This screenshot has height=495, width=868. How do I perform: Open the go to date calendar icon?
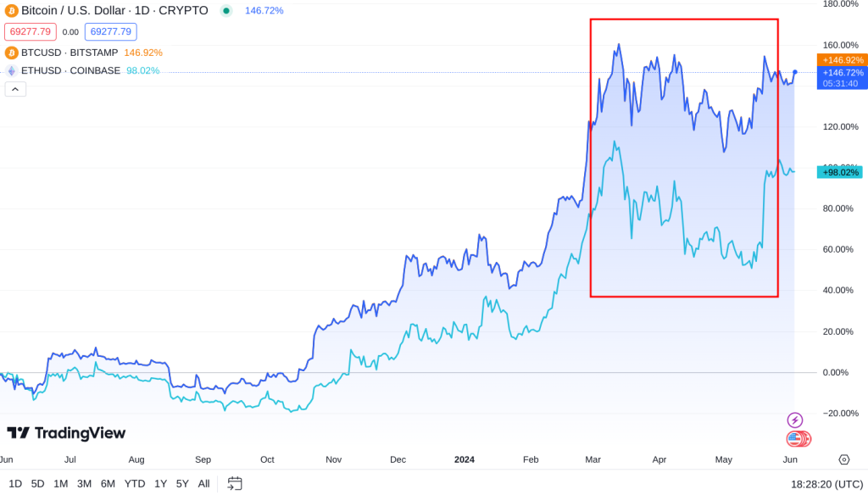235,483
